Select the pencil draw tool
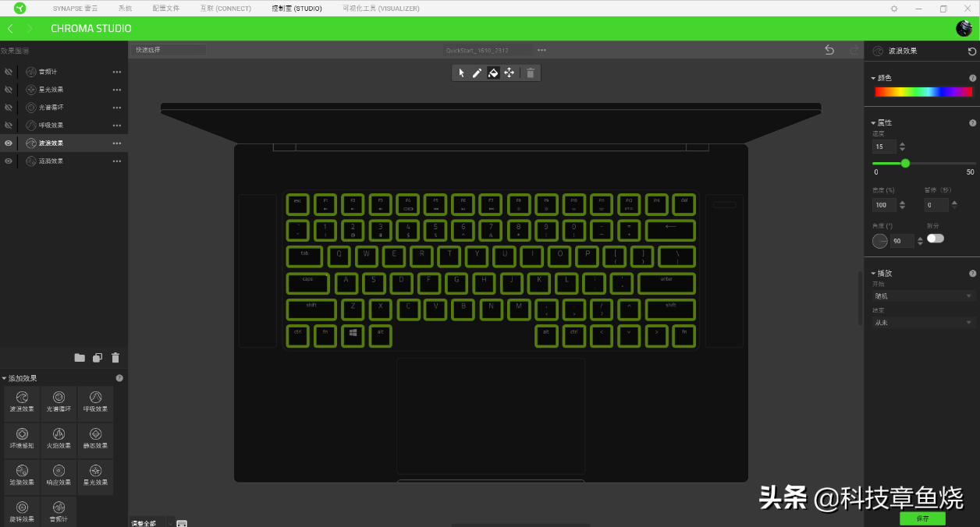The height and width of the screenshot is (527, 980). point(477,73)
